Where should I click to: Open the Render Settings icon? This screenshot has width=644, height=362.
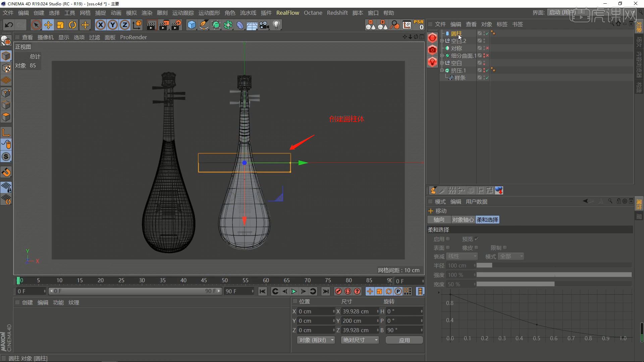[177, 25]
